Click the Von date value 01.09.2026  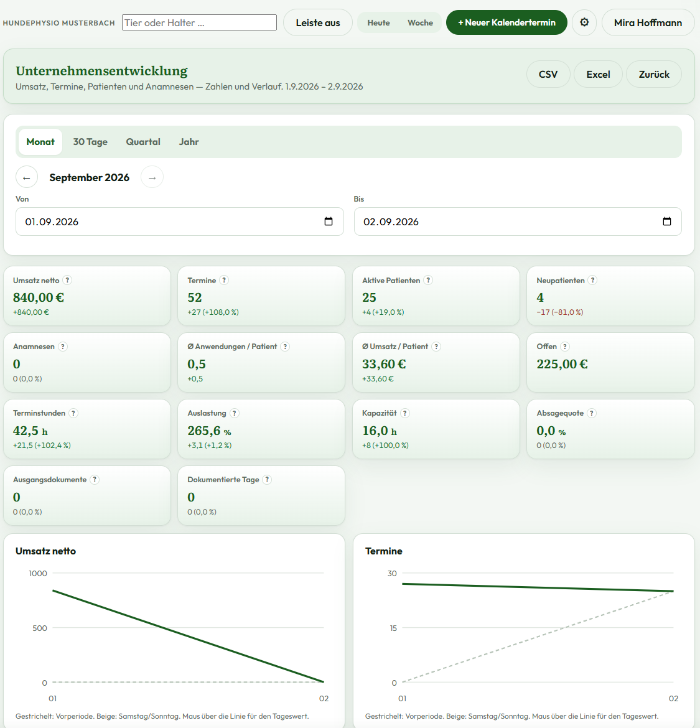click(x=52, y=222)
